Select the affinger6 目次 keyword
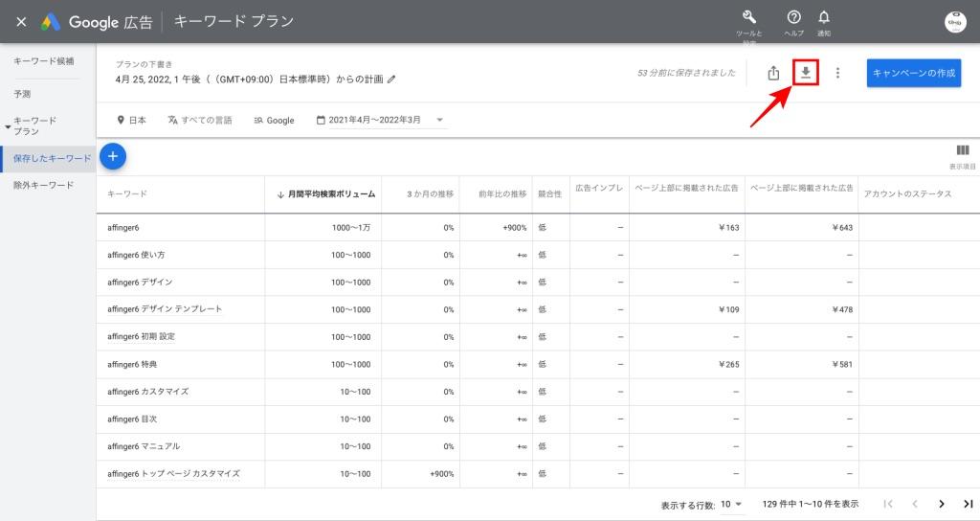 click(x=132, y=419)
